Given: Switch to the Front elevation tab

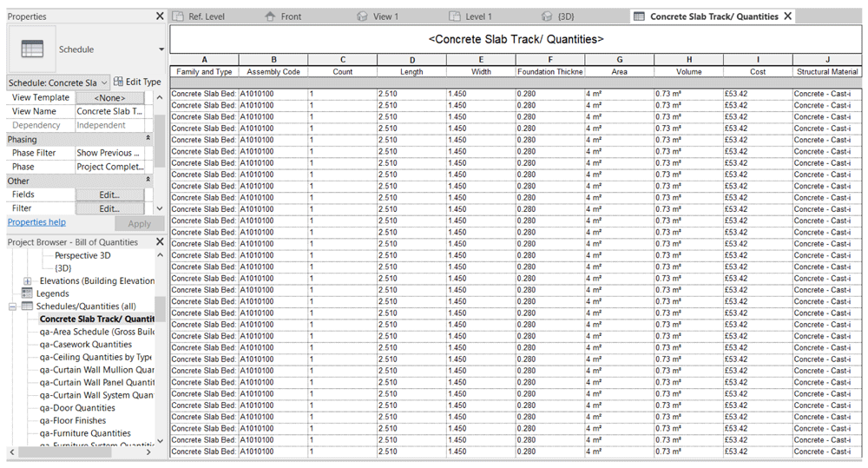Looking at the screenshot, I should coord(283,16).
